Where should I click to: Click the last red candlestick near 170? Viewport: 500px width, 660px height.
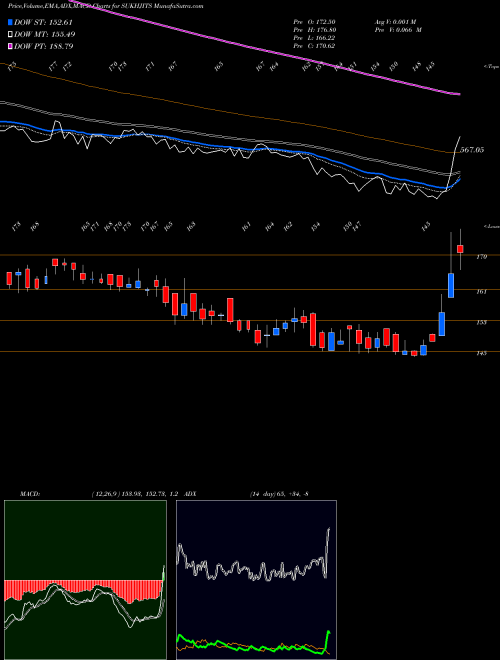click(x=460, y=249)
